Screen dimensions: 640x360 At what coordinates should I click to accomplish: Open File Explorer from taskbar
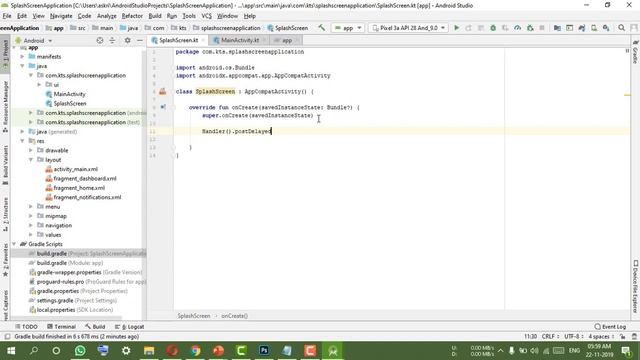(x=149, y=351)
